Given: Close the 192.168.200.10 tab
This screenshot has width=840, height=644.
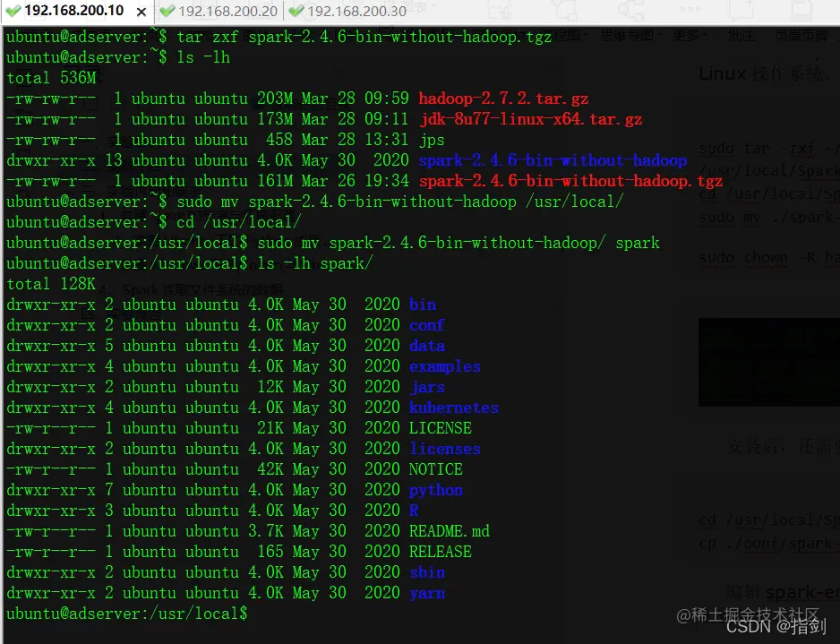Looking at the screenshot, I should [x=141, y=12].
